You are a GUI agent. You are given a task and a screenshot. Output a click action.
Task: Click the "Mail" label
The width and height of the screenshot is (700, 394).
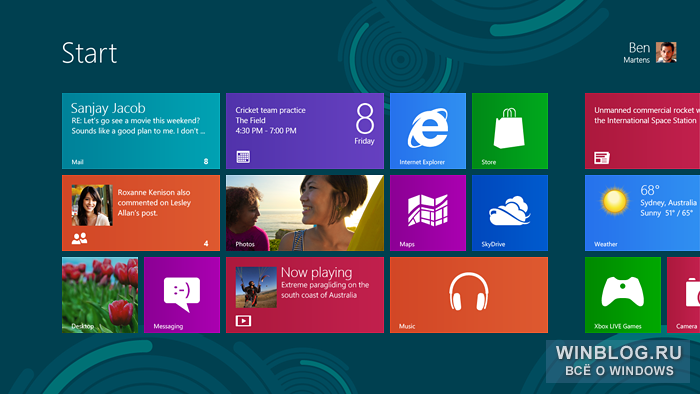(78, 162)
